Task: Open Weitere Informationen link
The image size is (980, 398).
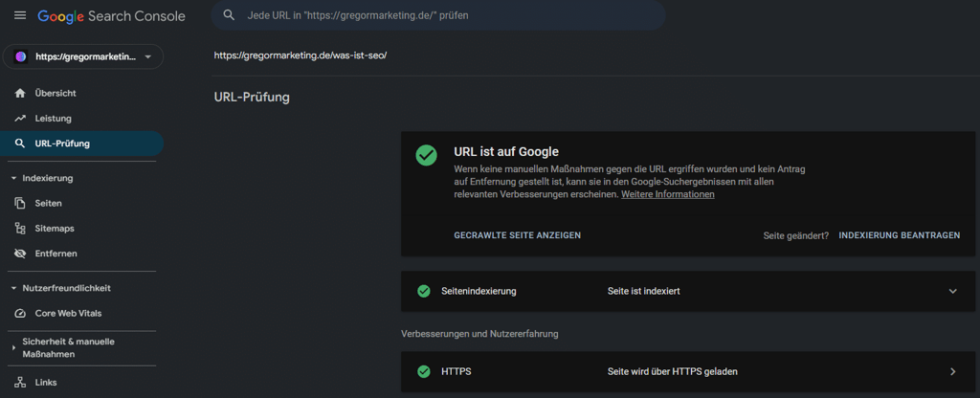Action: pyautogui.click(x=667, y=194)
